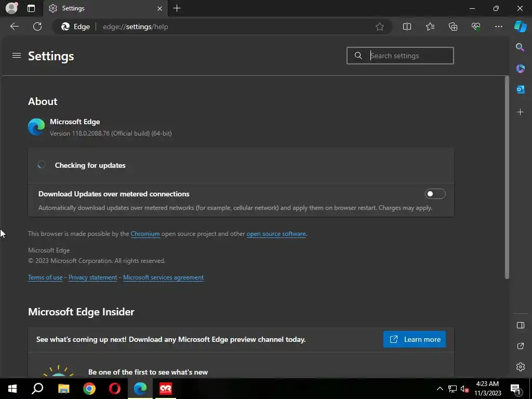Customize sidebar with plus icon
532x399 pixels.
[x=520, y=112]
